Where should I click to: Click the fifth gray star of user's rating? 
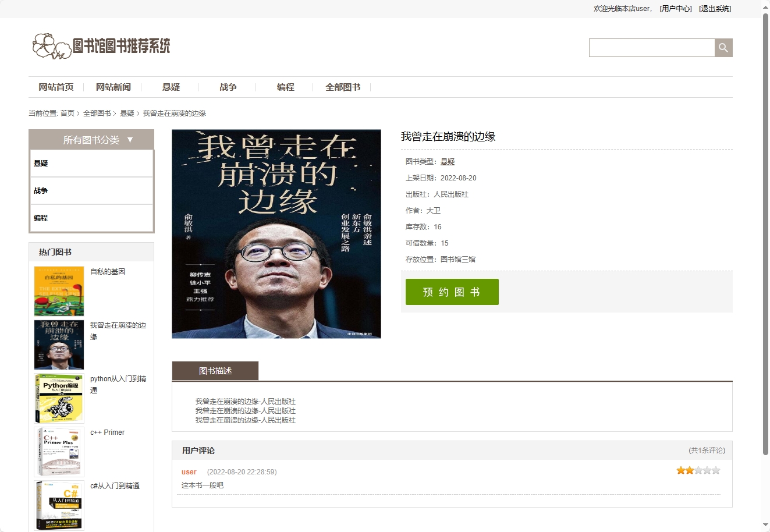point(715,470)
